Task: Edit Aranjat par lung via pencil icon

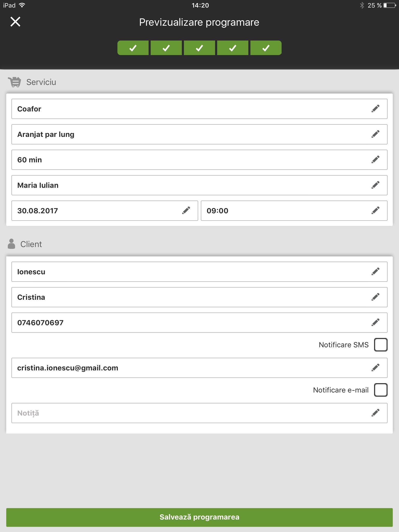Action: click(375, 134)
